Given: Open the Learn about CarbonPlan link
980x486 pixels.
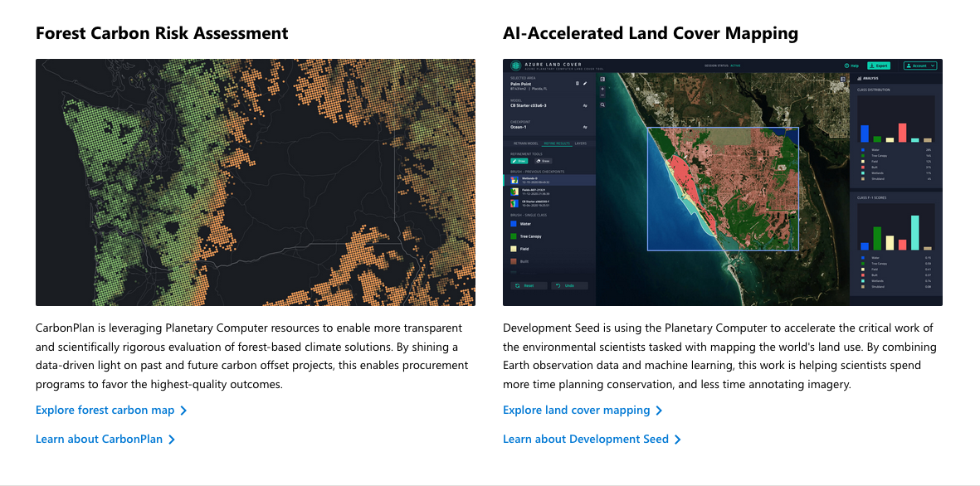Looking at the screenshot, I should coord(99,440).
